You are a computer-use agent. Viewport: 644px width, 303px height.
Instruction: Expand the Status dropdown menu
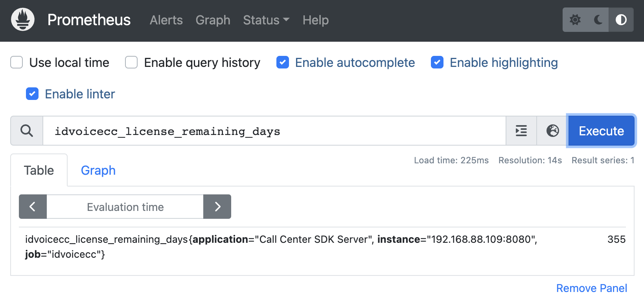tap(266, 20)
